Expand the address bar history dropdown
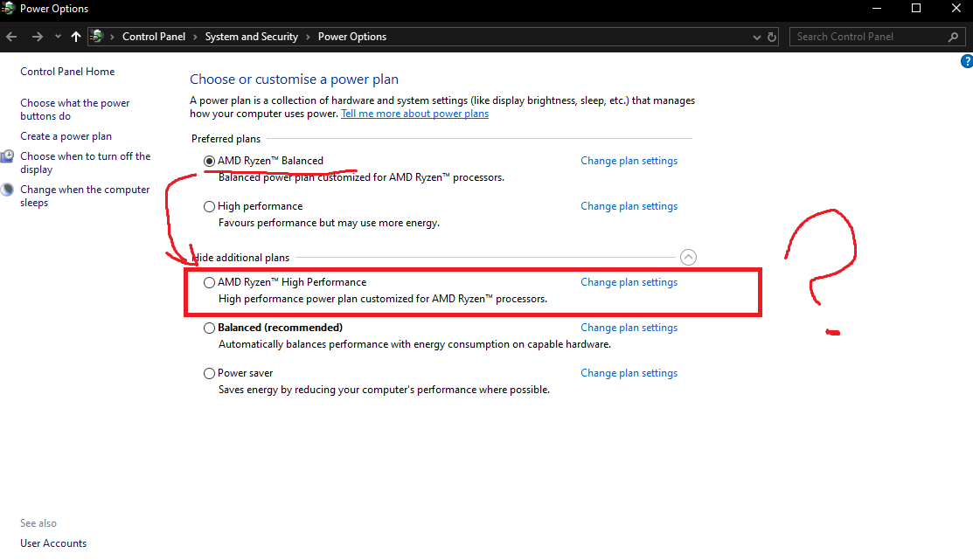 [756, 38]
